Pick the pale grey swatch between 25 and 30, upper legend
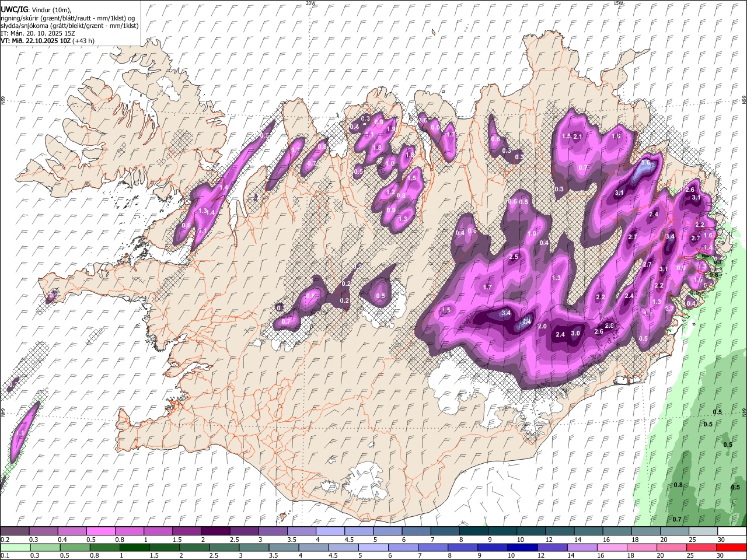The width and height of the screenshot is (747, 560). coord(703,531)
